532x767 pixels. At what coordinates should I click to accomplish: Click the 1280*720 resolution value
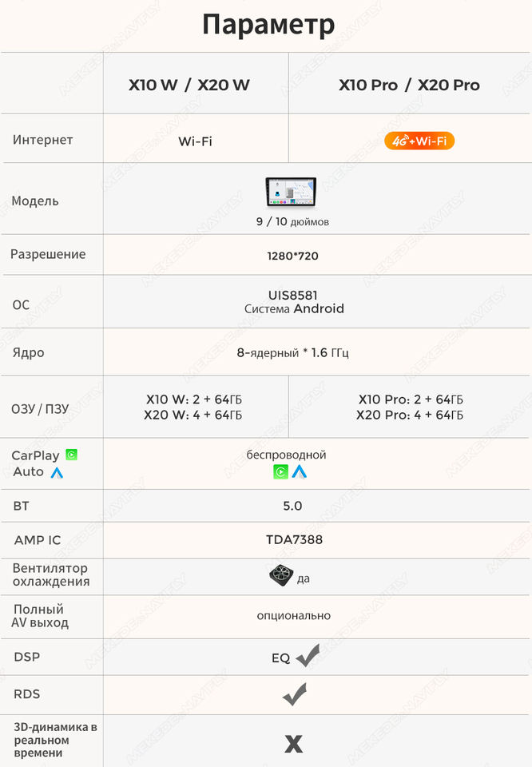click(x=293, y=256)
